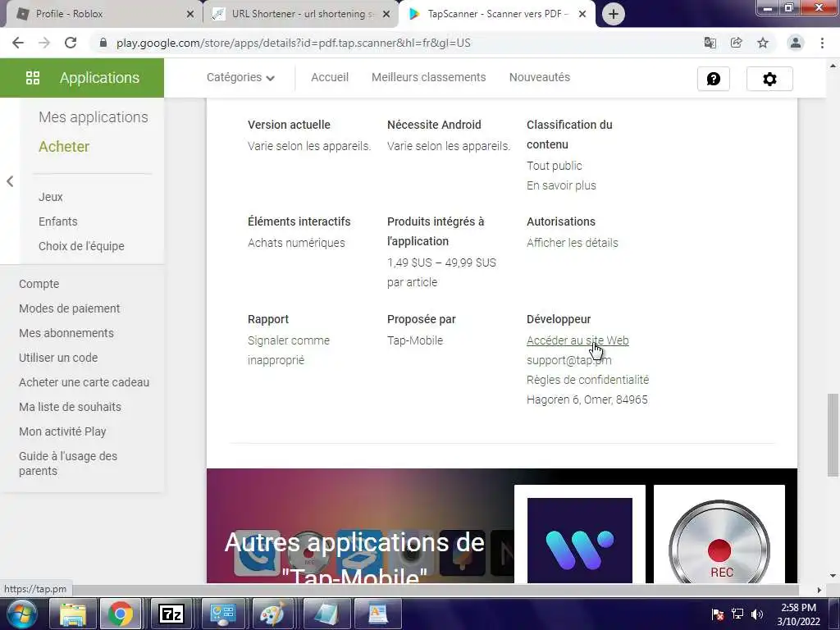Open Compte in the sidebar
The width and height of the screenshot is (840, 630).
click(39, 284)
